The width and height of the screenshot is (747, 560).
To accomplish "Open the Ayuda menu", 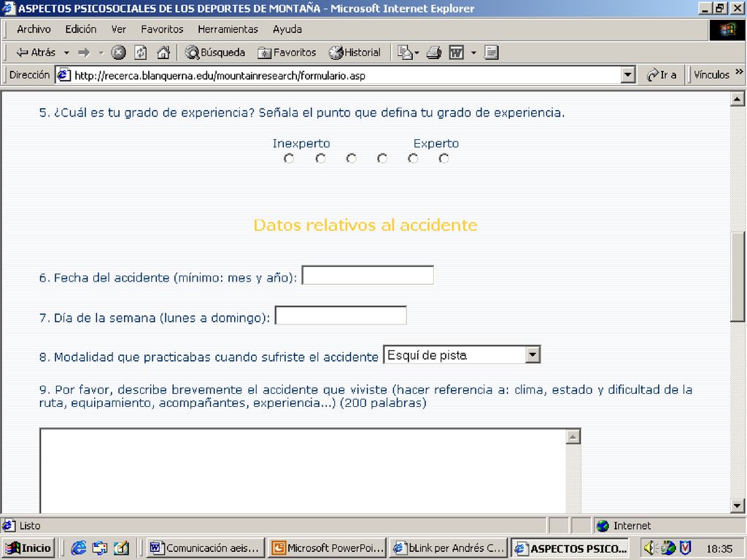I will tap(287, 29).
